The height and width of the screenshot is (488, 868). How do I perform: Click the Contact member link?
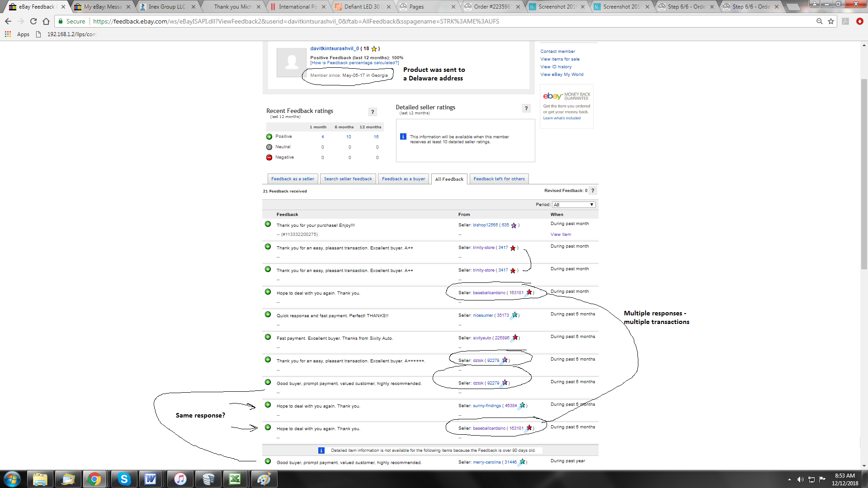(x=557, y=52)
